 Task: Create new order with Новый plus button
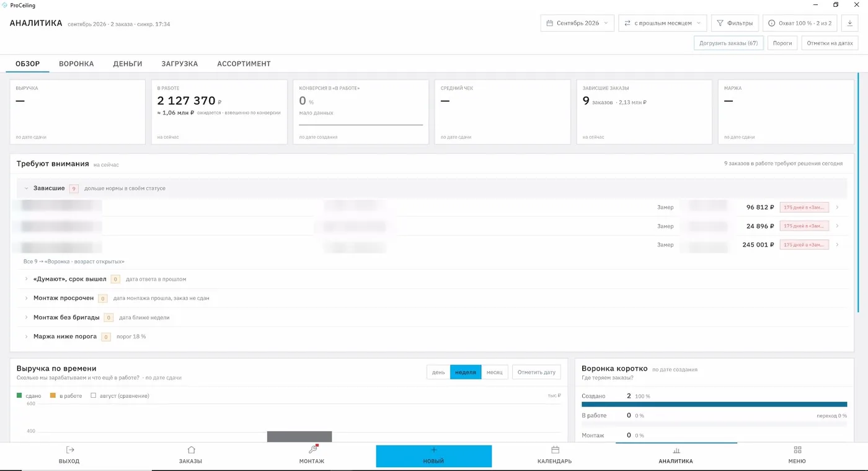433,456
